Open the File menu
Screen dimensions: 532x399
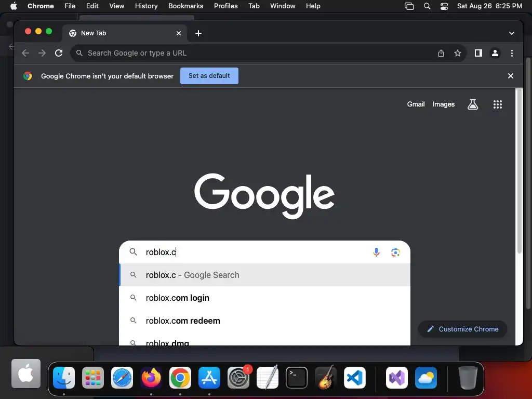pos(70,6)
